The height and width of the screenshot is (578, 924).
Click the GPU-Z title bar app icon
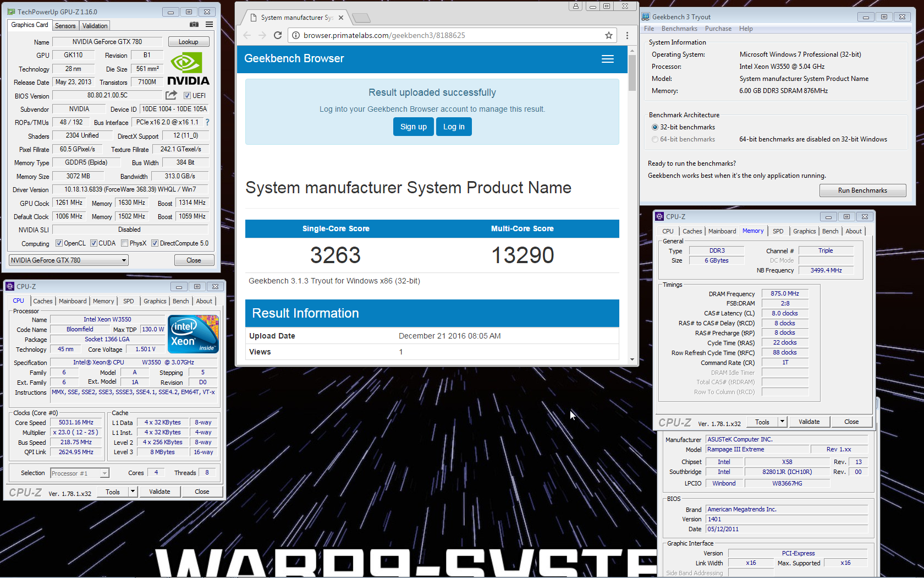[x=11, y=12]
